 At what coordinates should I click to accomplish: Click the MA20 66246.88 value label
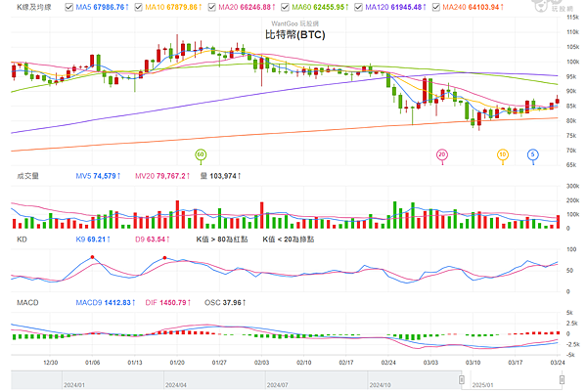pos(247,7)
